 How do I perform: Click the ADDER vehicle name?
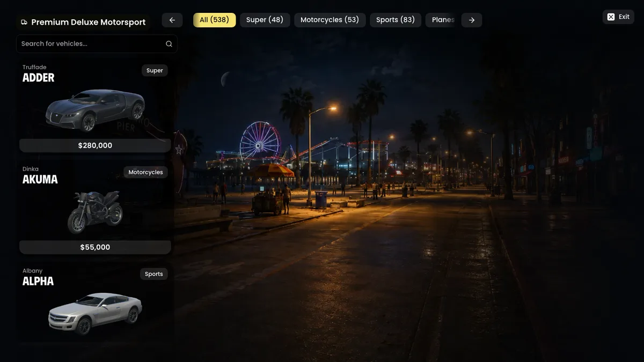click(x=39, y=78)
